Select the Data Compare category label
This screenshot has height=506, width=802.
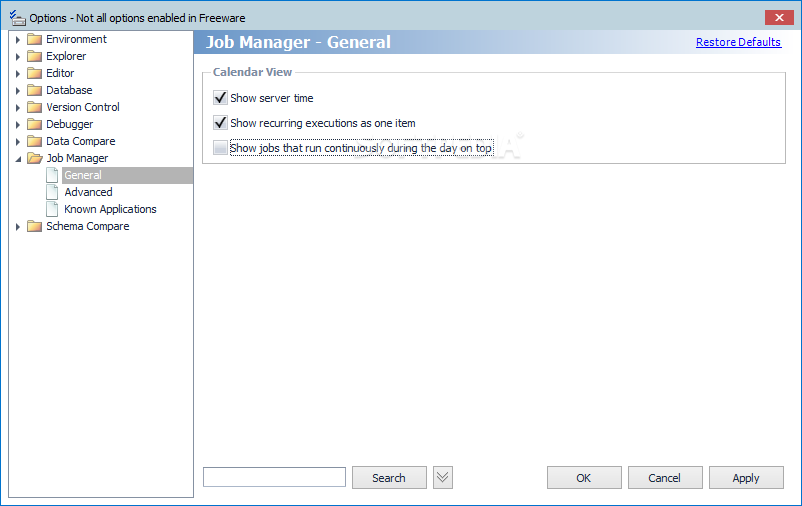[x=81, y=141]
